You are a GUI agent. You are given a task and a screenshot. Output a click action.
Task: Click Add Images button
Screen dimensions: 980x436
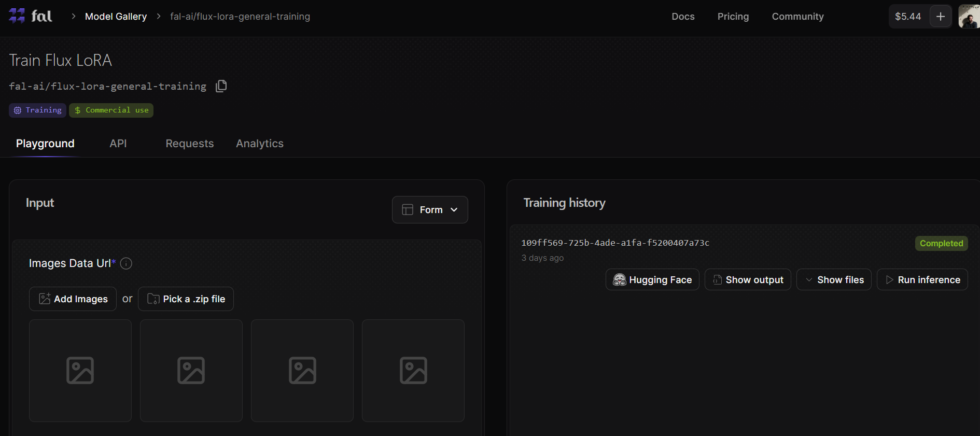73,299
